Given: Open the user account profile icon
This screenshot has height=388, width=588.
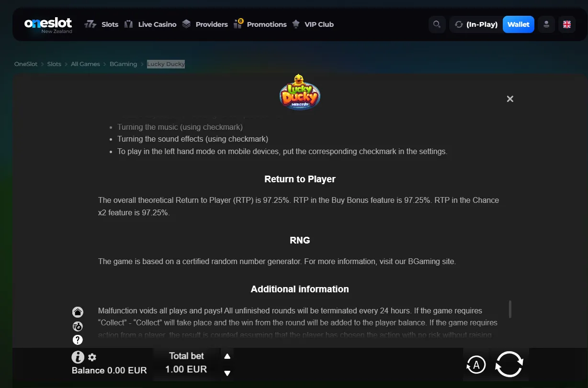Looking at the screenshot, I should [546, 24].
